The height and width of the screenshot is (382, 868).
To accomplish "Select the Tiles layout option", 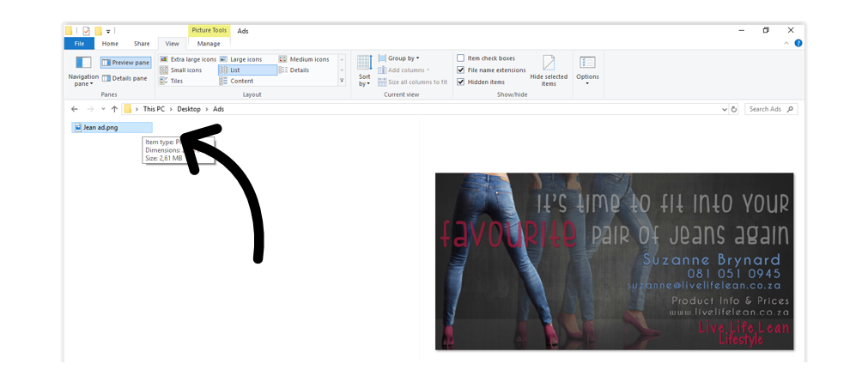I will click(x=172, y=81).
